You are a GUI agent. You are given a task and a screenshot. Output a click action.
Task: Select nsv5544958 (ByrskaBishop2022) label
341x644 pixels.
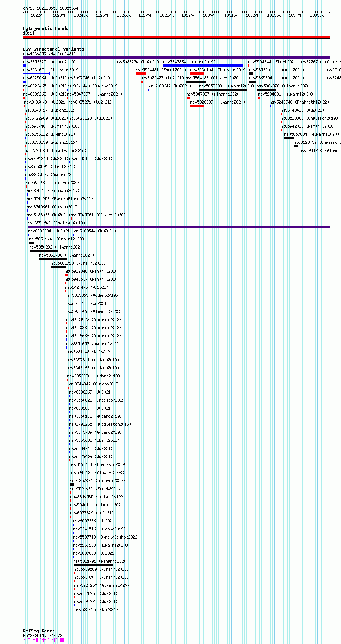60,199
